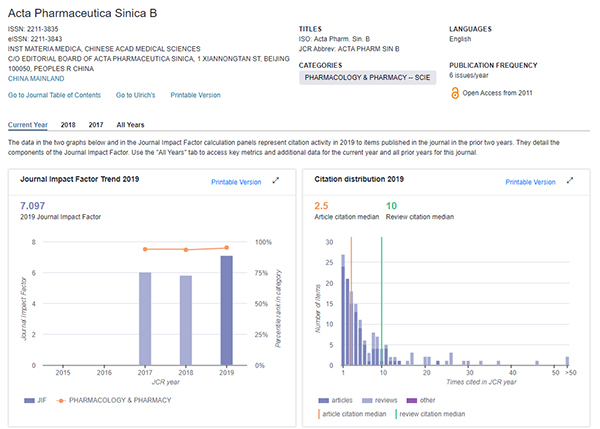Expand the Citation distribution panel
The image size is (600, 429).
[570, 181]
